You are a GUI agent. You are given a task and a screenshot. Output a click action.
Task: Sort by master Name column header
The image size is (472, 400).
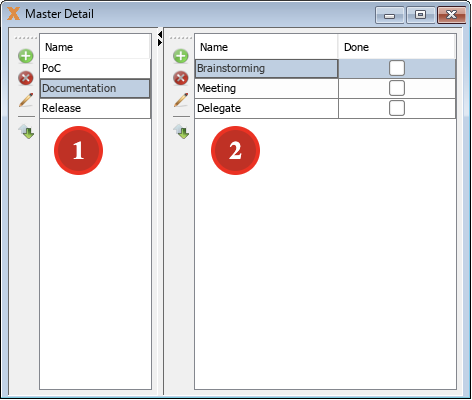pos(95,47)
